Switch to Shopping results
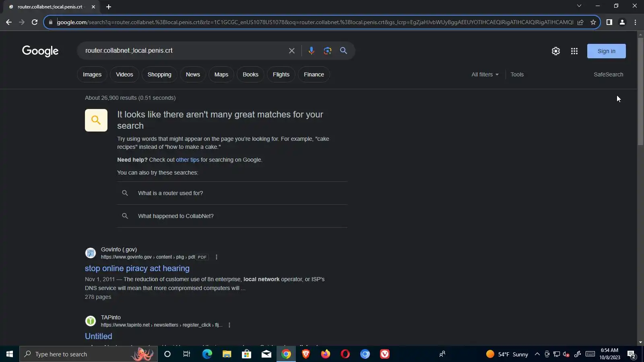The image size is (644, 362). point(159,74)
